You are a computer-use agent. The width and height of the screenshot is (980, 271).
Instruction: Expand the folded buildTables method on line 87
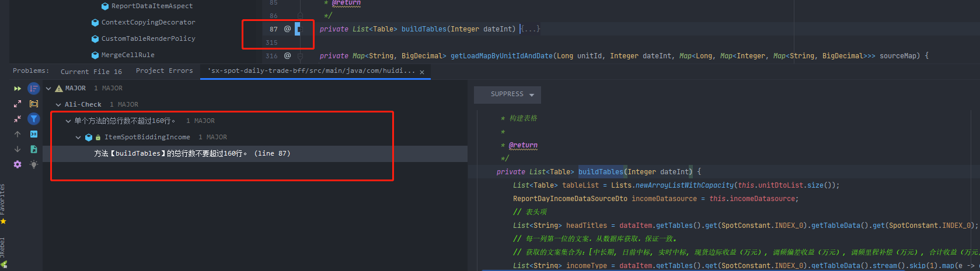[x=300, y=29]
